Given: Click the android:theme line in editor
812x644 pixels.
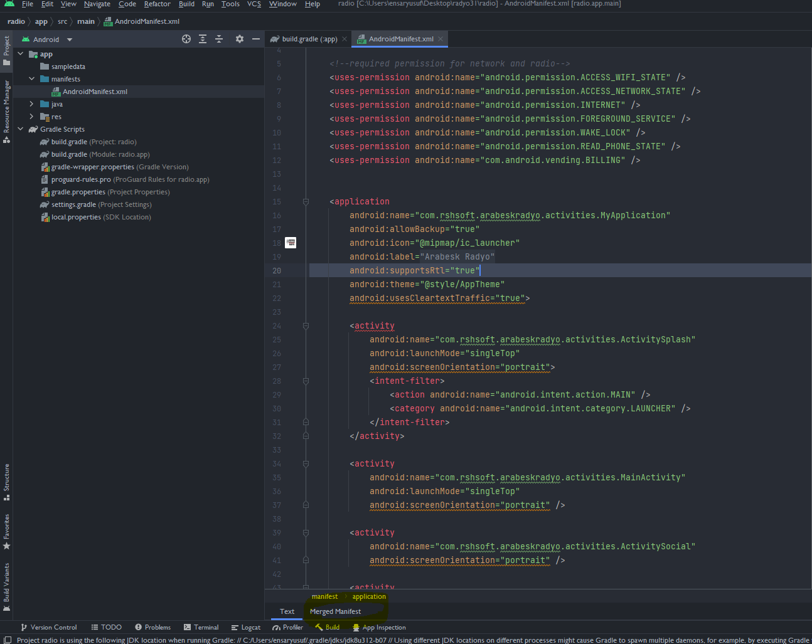Looking at the screenshot, I should [x=427, y=284].
